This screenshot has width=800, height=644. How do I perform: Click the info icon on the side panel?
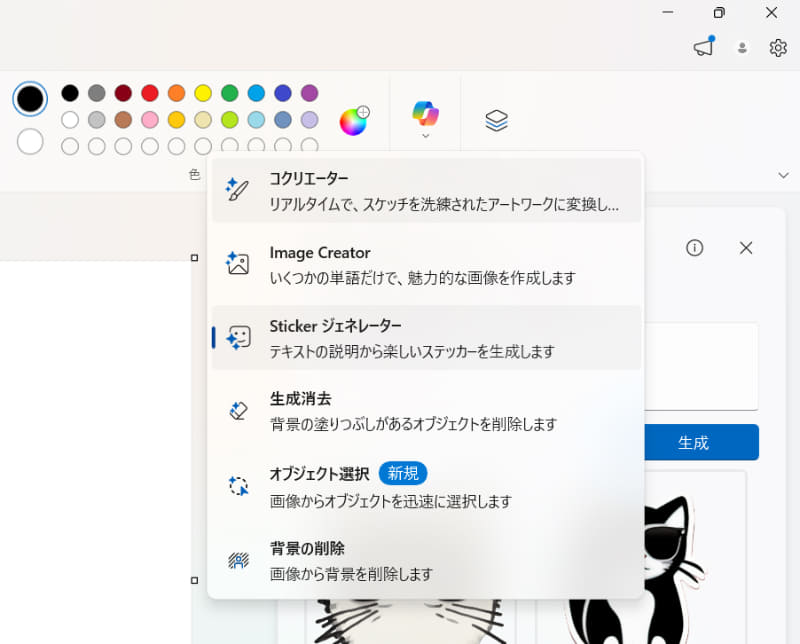tap(694, 248)
